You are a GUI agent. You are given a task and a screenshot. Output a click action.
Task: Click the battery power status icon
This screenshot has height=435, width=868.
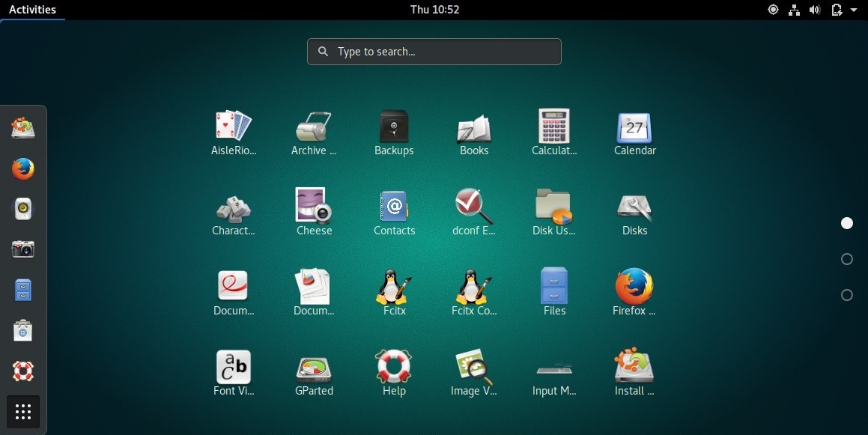point(837,10)
